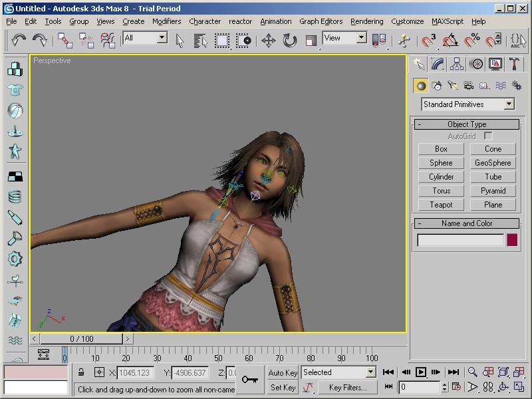Open the Modifiers menu

166,21
